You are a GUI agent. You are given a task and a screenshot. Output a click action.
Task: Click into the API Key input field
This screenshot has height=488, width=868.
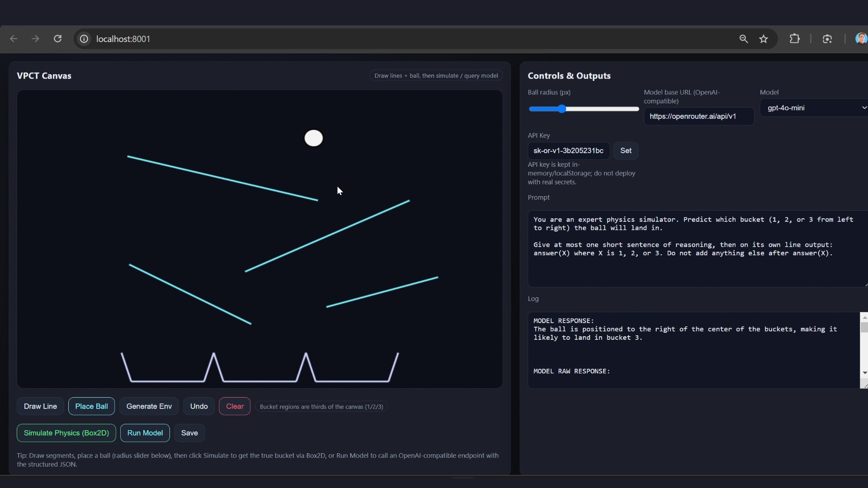pyautogui.click(x=568, y=151)
